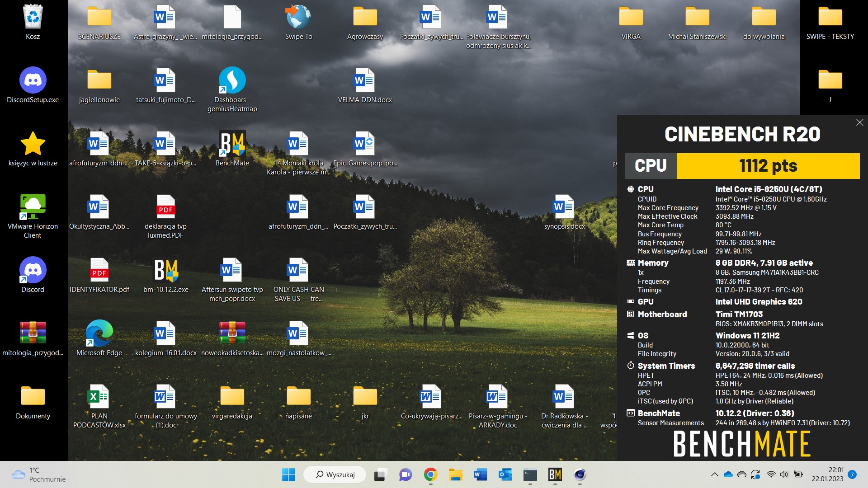Screen dimensions: 868x488
Task: Open Wi-Fi network tray settings
Action: [x=771, y=474]
